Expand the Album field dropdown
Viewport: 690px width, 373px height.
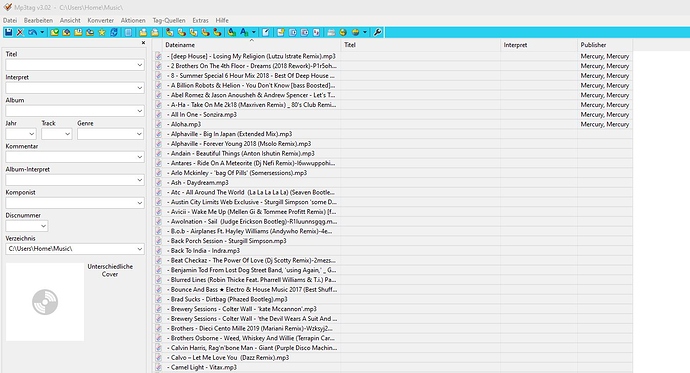click(139, 111)
